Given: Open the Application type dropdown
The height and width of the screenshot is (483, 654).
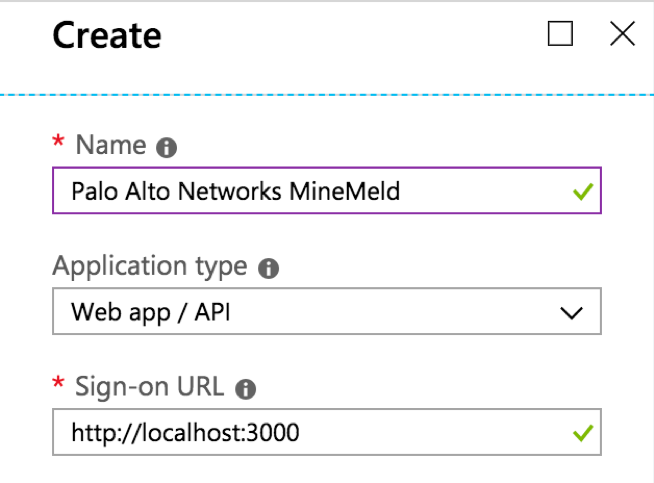Looking at the screenshot, I should tap(326, 312).
